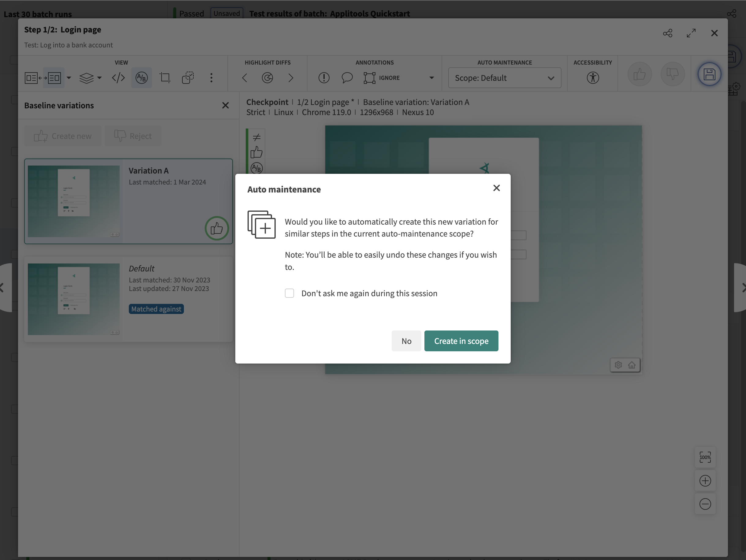Viewport: 746px width, 560px height.
Task: Click the show code view icon
Action: coord(118,78)
